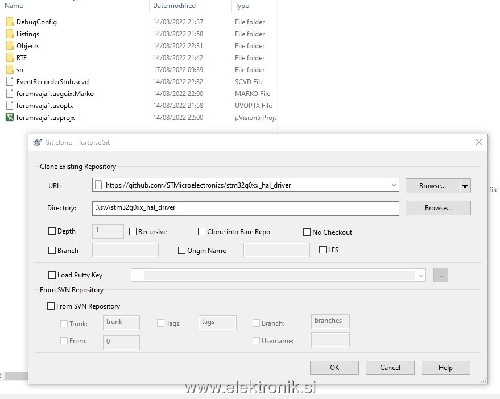This screenshot has height=399, width=500.
Task: Click the page icon inside the URL field
Action: pos(98,185)
